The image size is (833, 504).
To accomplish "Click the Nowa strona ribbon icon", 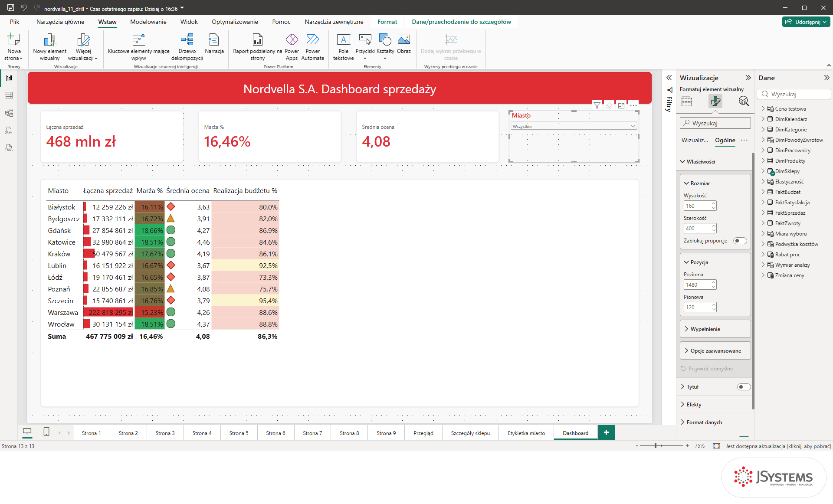I will pos(14,47).
